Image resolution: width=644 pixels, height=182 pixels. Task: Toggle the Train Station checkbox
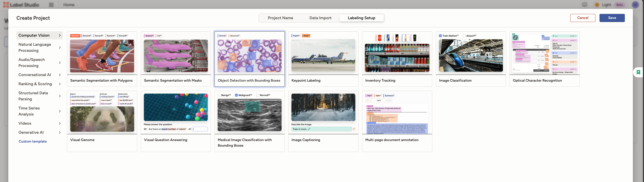pos(440,36)
